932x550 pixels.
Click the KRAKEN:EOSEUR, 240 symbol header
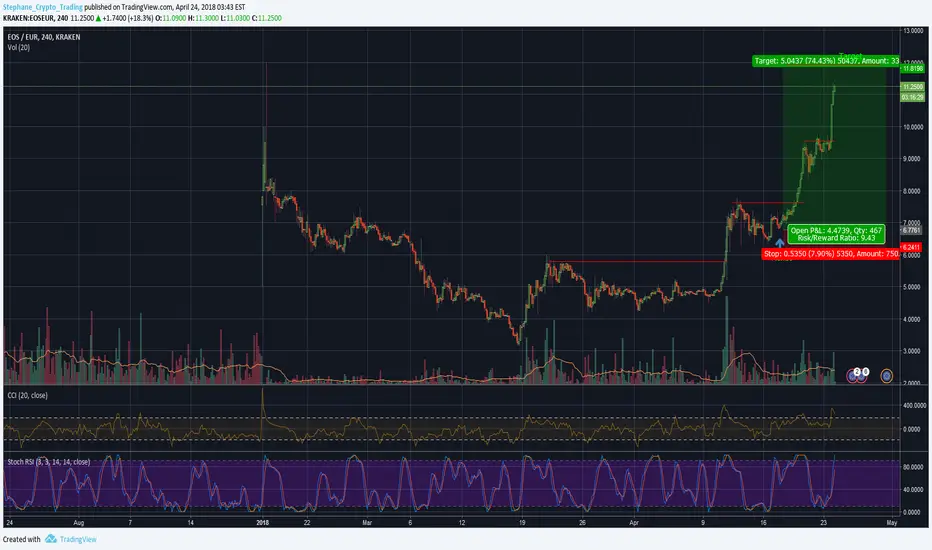point(35,18)
